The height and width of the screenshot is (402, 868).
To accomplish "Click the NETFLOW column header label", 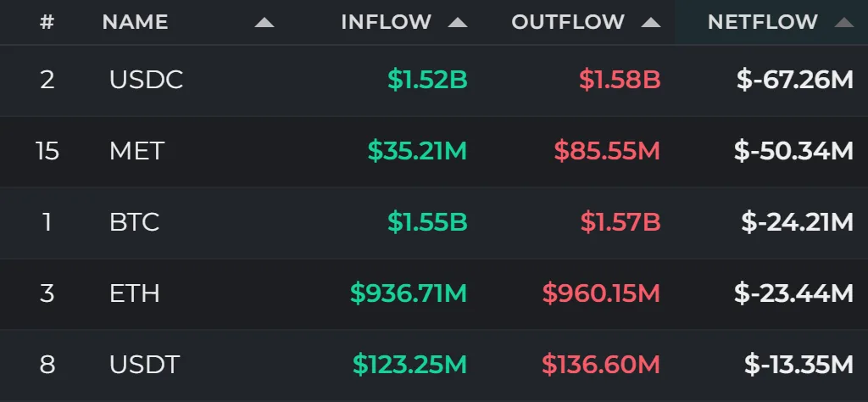I will pyautogui.click(x=763, y=22).
